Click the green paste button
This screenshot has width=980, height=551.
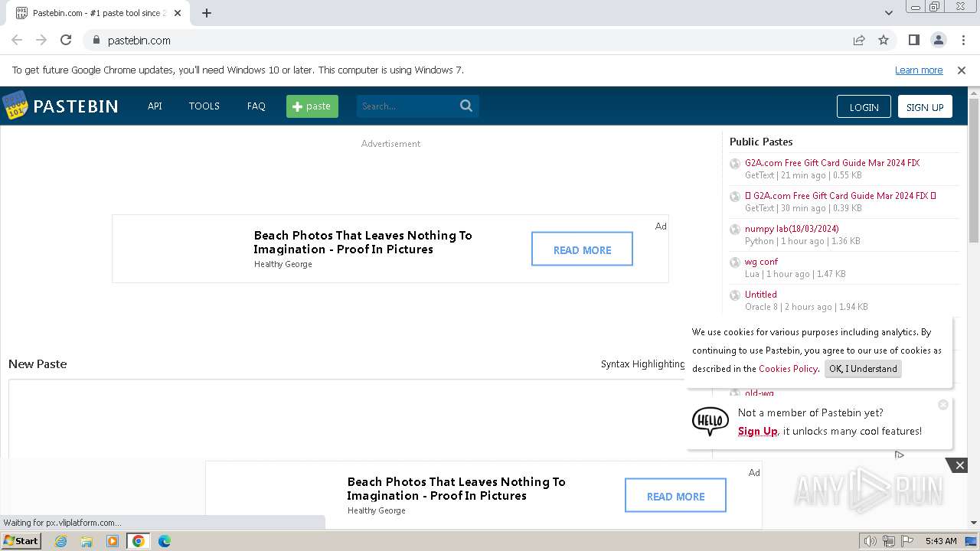(x=312, y=106)
